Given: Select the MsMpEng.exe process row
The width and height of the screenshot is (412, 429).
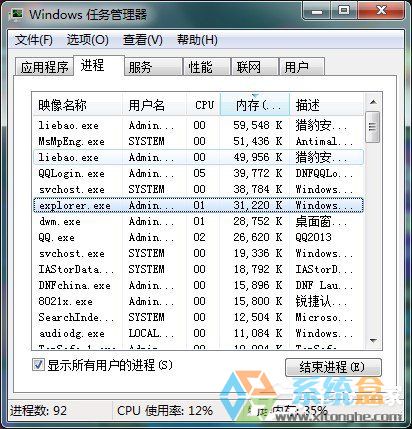Looking at the screenshot, I should coord(198,141).
